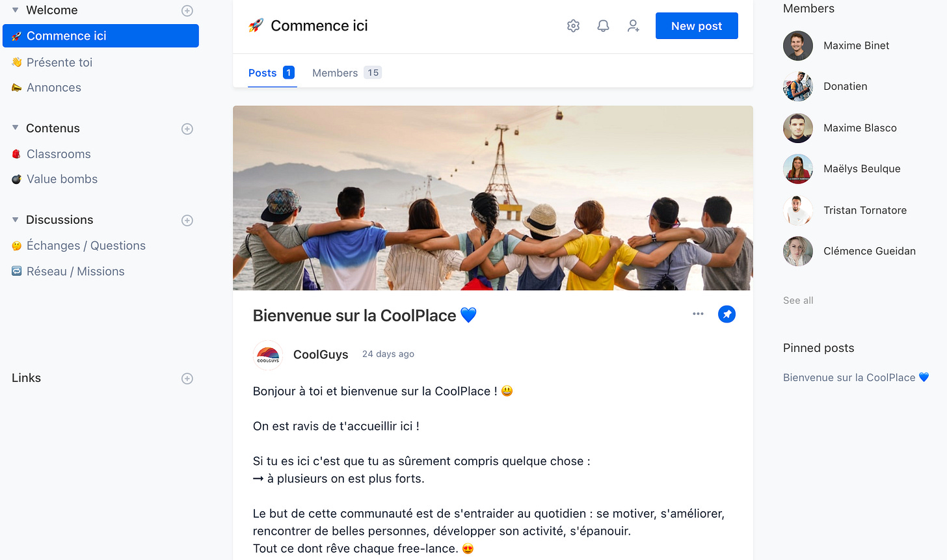This screenshot has width=947, height=560.
Task: Open space settings gear icon
Action: (x=573, y=26)
